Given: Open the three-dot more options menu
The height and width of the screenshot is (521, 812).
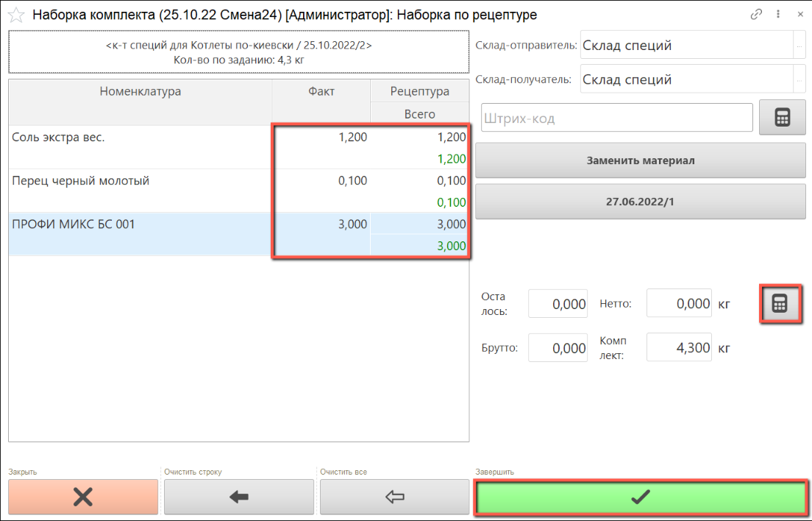Looking at the screenshot, I should point(777,14).
